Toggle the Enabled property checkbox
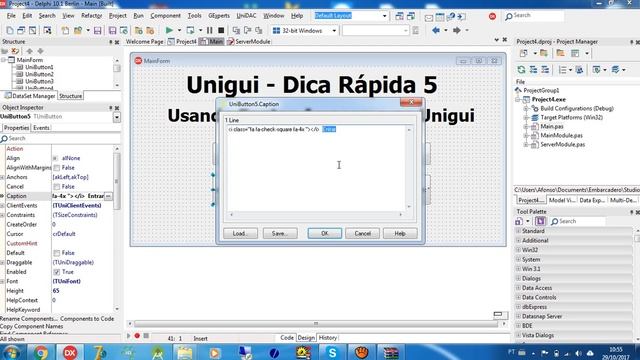Screen dimensions: 640x360 click(57, 272)
